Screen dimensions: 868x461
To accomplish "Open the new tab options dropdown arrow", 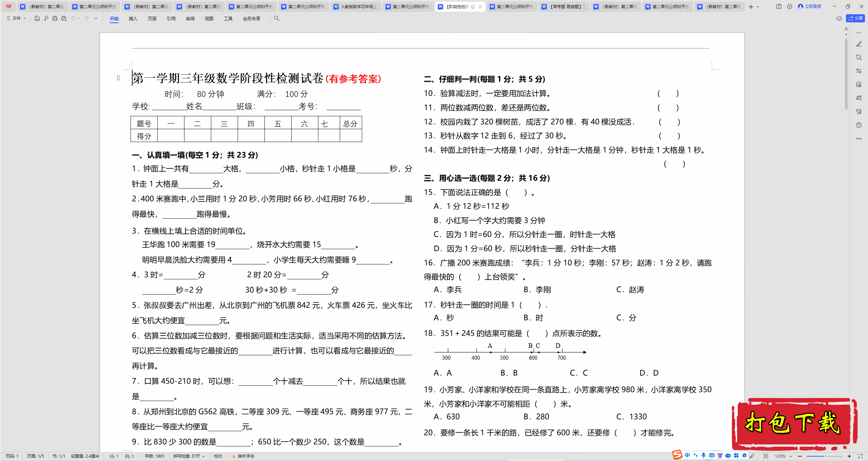I will click(x=758, y=7).
